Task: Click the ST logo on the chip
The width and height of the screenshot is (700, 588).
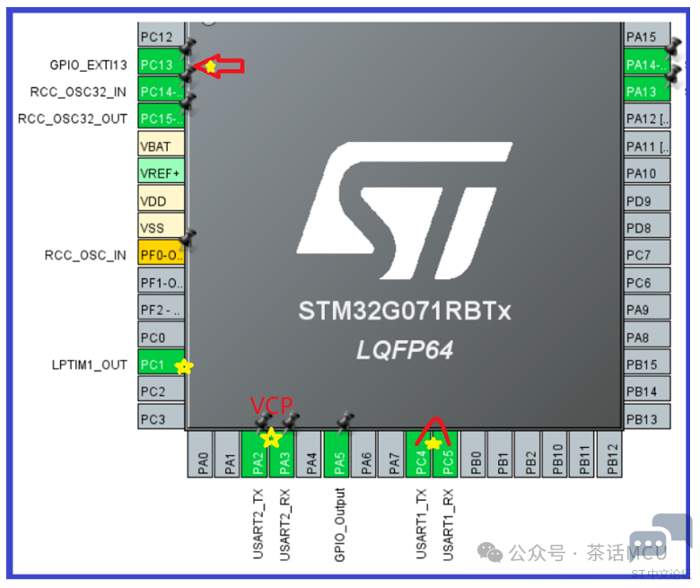Action: point(405,210)
